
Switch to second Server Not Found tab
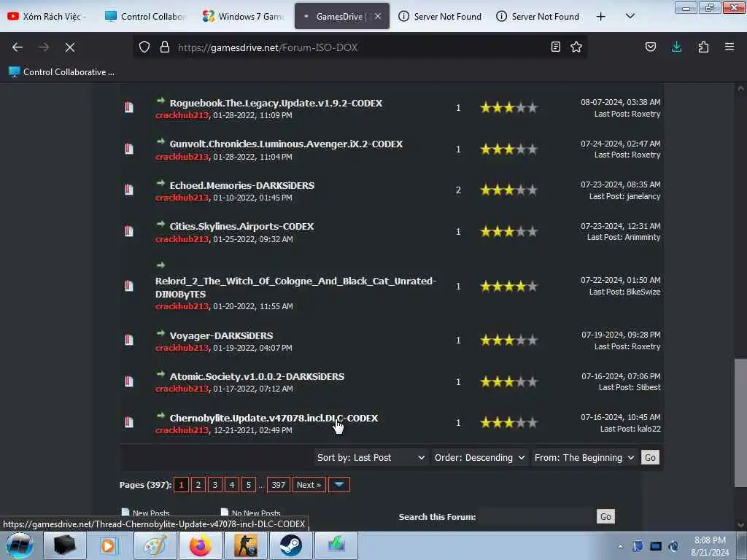coord(538,17)
